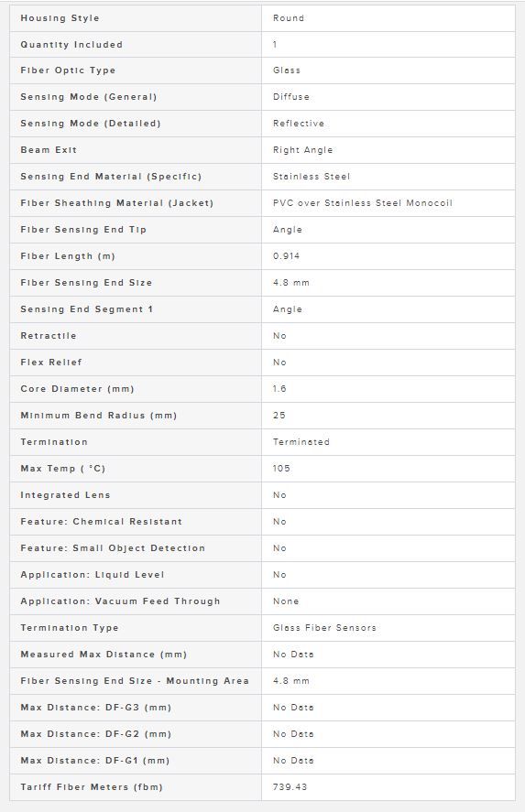The width and height of the screenshot is (525, 812).
Task: Click the Glass Fiber Sensors termination type value
Action: [x=324, y=628]
